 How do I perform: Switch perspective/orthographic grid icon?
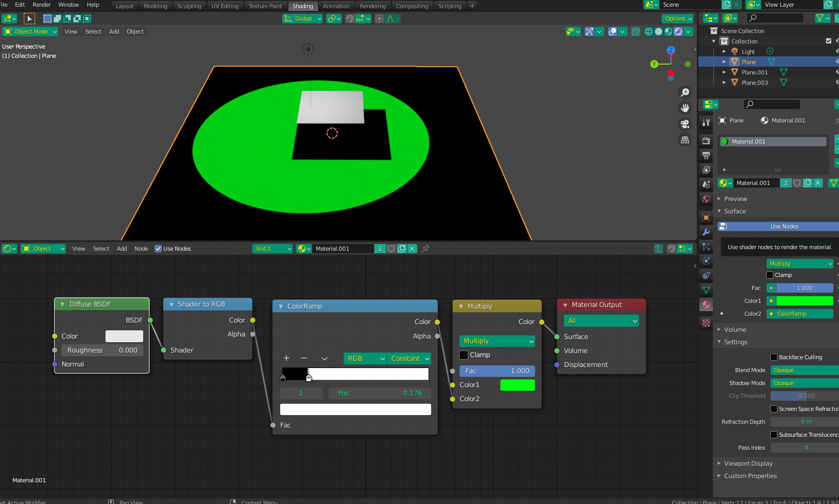[685, 140]
